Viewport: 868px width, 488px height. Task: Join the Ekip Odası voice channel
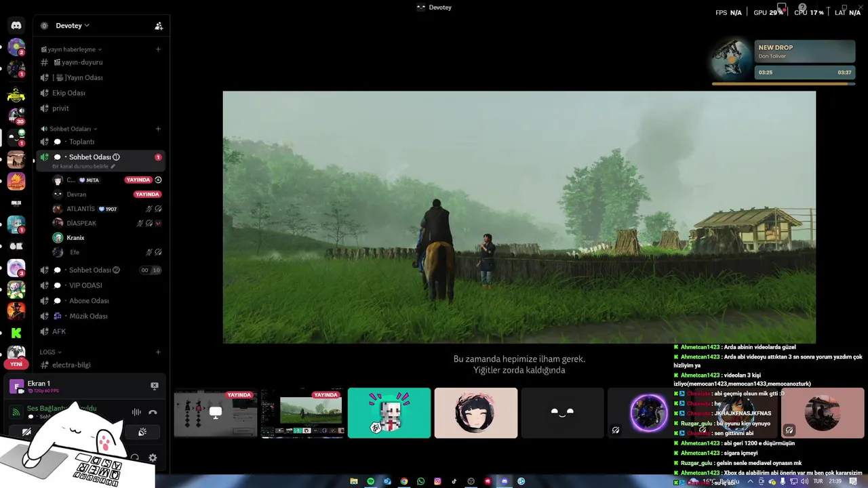[x=100, y=93]
